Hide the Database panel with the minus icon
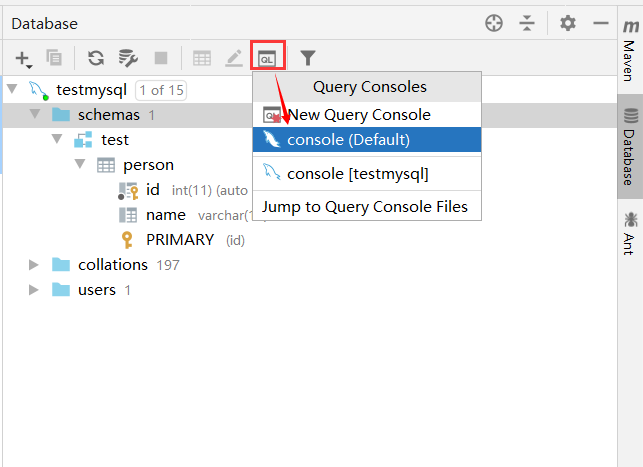 (601, 23)
